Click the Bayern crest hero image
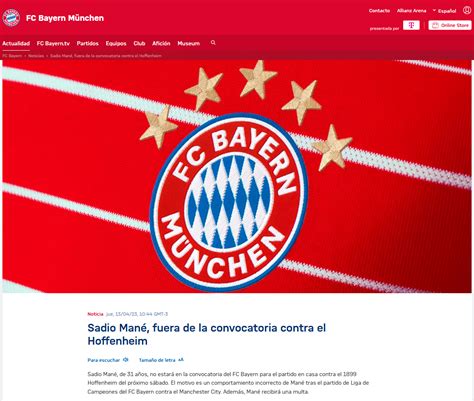The image size is (474, 401). pos(237,176)
